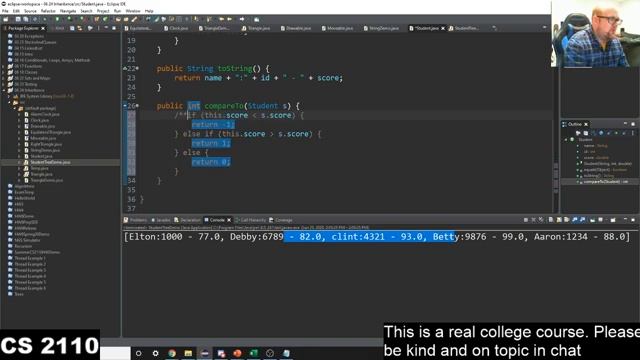This screenshot has height=360, width=640.
Task: Collapse all in Package Explorer toolbar
Action: (72, 28)
